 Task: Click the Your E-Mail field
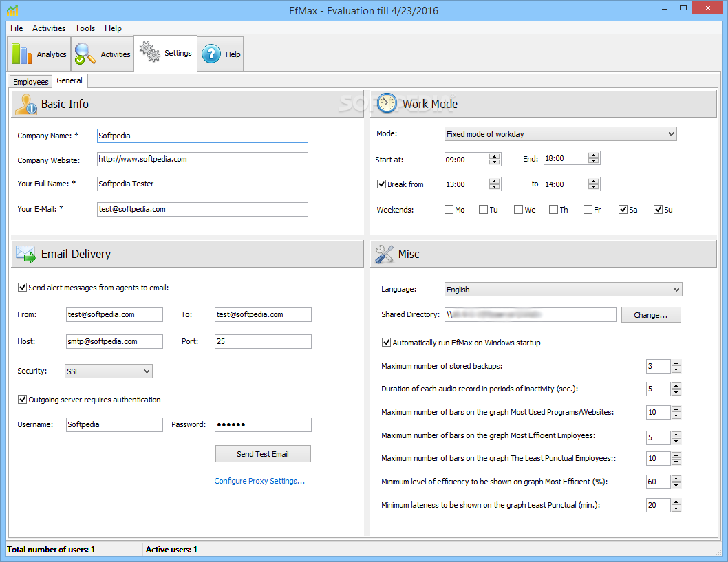(202, 209)
